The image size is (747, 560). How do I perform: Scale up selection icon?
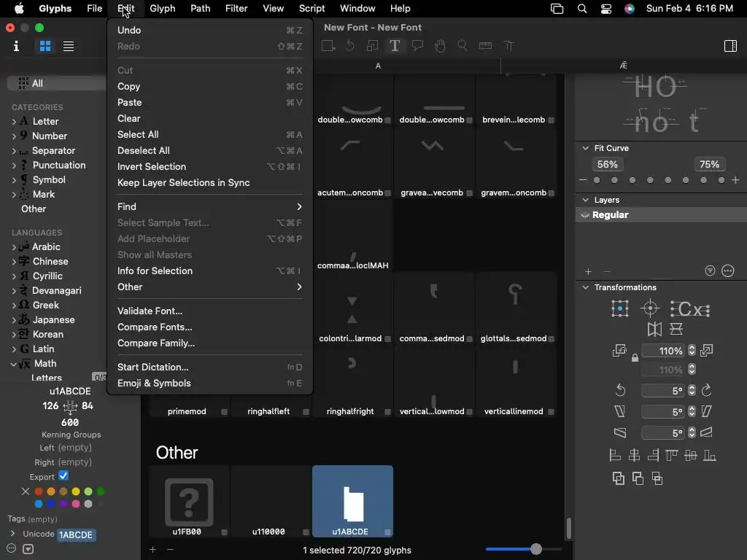tap(706, 351)
